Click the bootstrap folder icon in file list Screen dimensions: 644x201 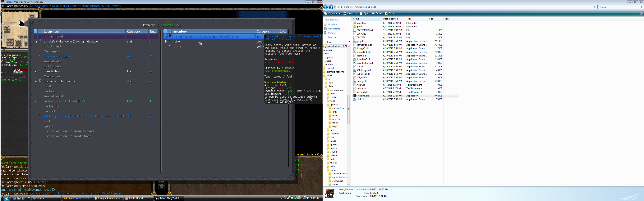coord(355,23)
